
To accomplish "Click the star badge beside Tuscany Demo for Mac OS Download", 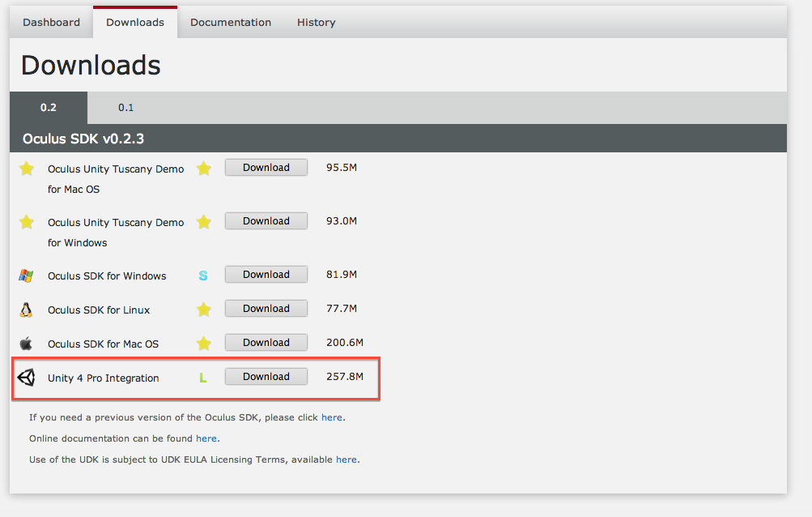I will click(x=203, y=169).
